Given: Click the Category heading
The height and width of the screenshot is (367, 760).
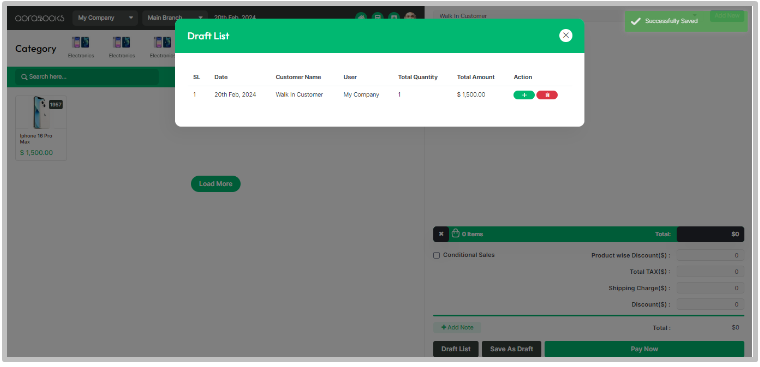Looking at the screenshot, I should (35, 49).
